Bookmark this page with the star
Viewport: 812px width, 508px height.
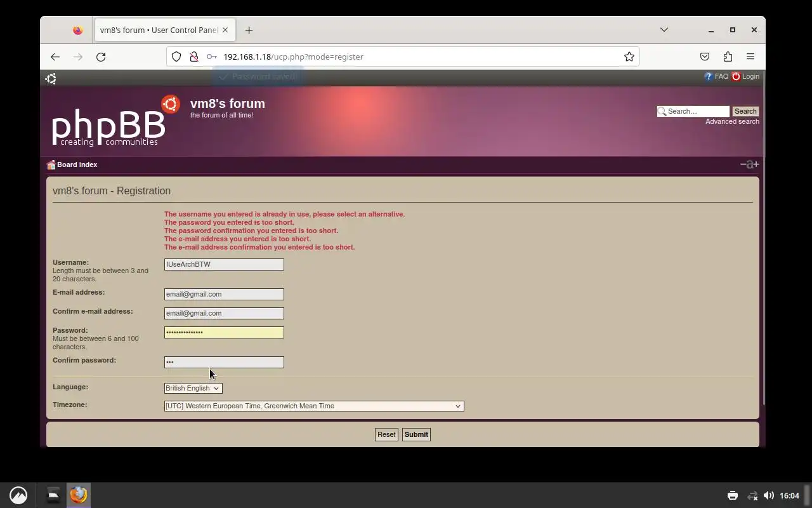point(629,57)
